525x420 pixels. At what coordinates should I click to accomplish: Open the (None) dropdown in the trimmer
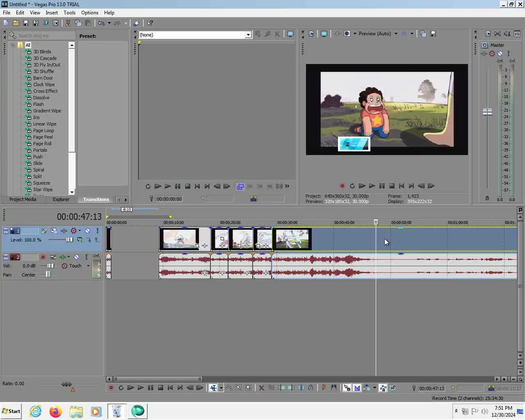pos(248,35)
